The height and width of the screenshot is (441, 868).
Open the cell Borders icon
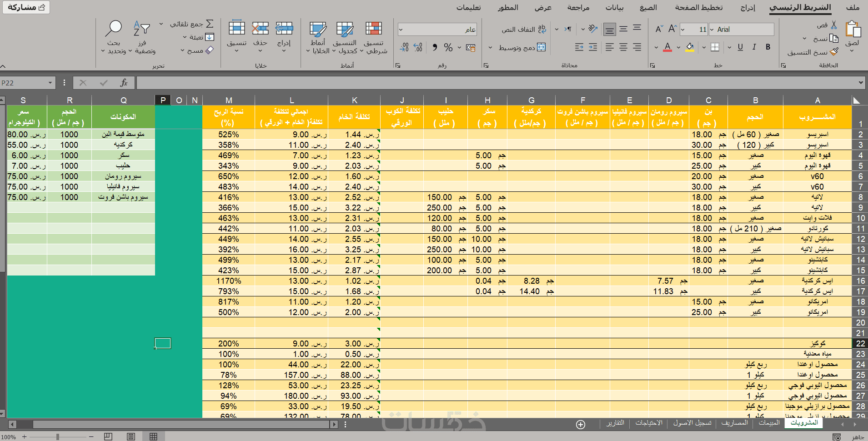pyautogui.click(x=715, y=47)
